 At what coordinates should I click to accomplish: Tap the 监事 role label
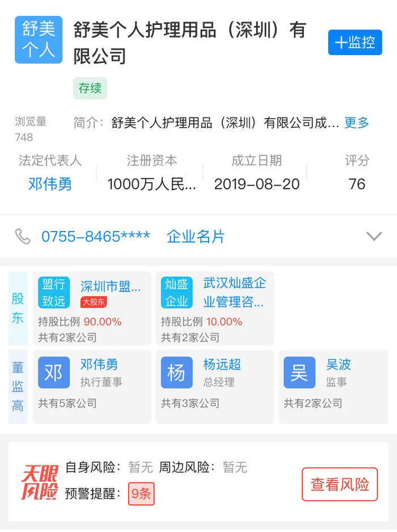click(x=336, y=382)
